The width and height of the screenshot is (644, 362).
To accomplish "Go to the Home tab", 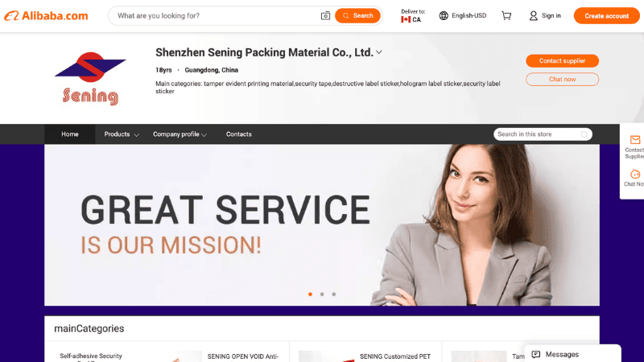I will [70, 134].
